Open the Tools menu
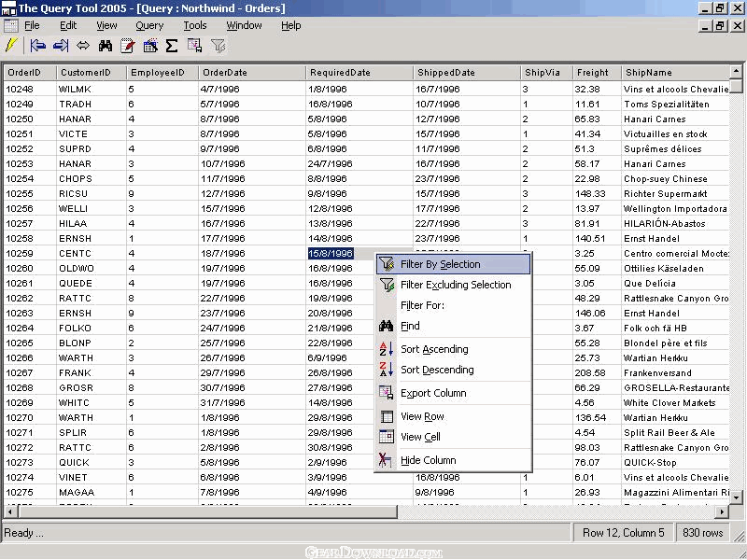Viewport: 747px width, 560px height. 195,25
